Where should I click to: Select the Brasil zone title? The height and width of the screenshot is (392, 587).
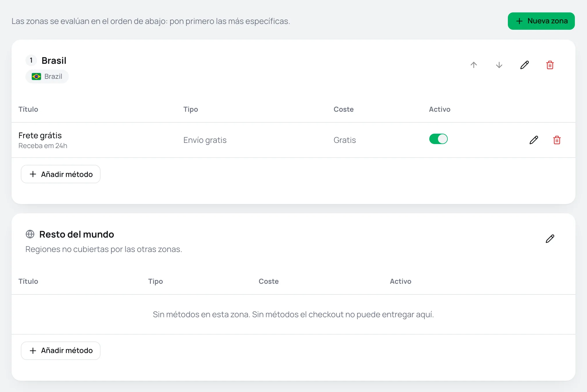pos(54,61)
